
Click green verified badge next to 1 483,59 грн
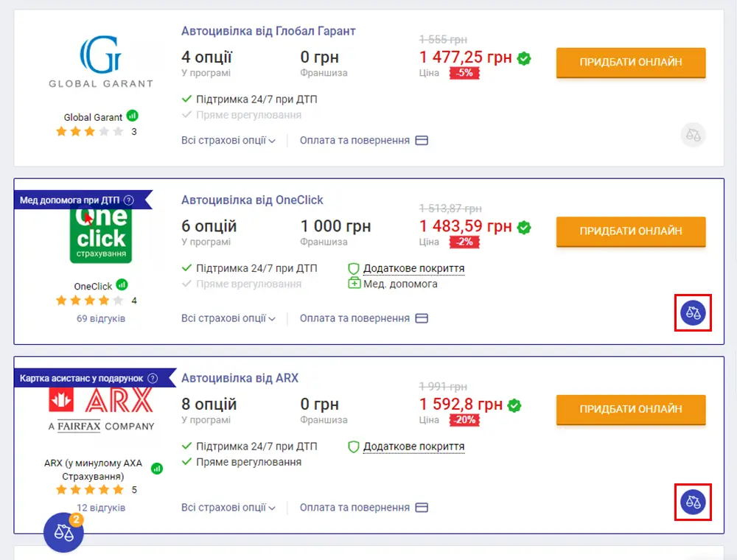click(524, 228)
